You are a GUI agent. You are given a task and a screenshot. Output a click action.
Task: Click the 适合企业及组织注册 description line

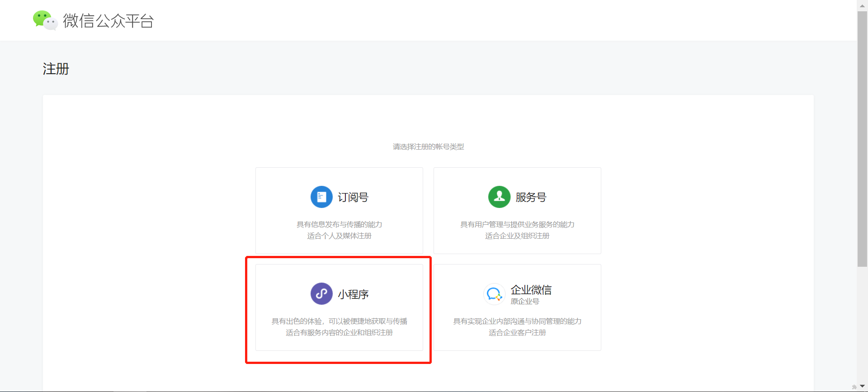[x=517, y=236]
